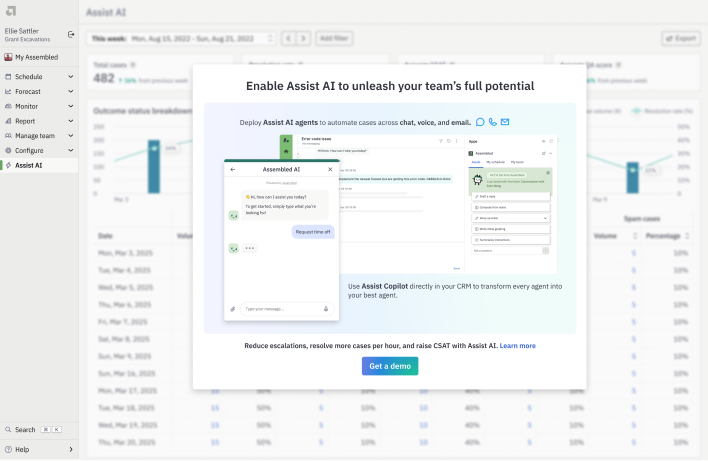Expand the Monitor menu chevron
This screenshot has width=708, height=461.
point(70,107)
